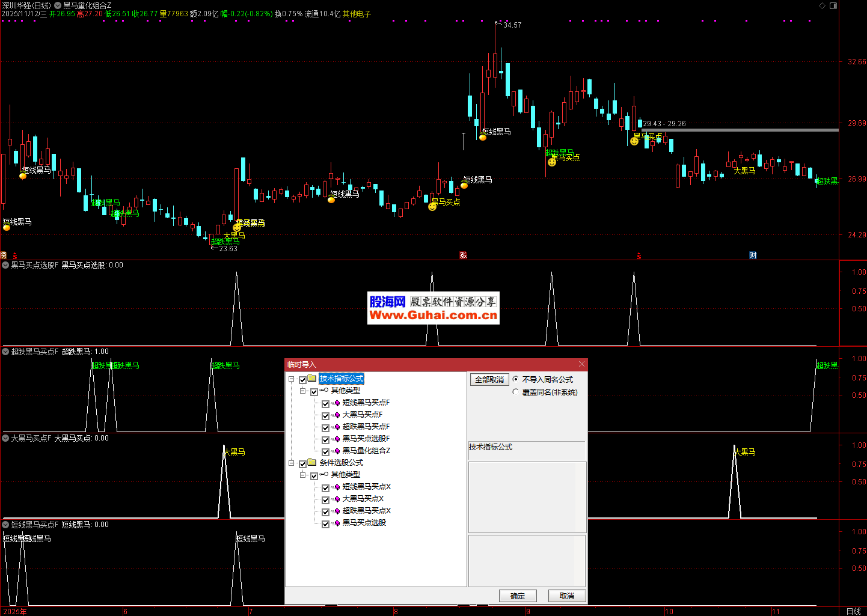Collapse the 技术指标公式 tree node
The height and width of the screenshot is (616, 867).
pos(292,379)
